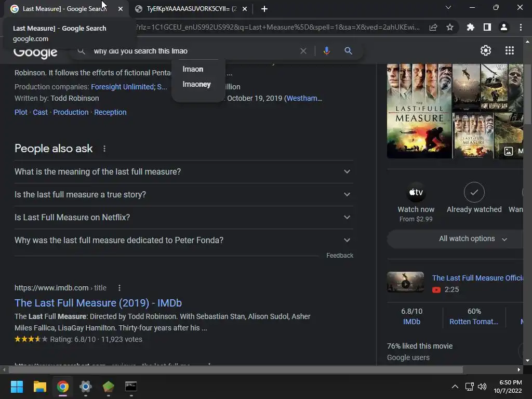This screenshot has width=532, height=399.
Task: Open The Last Full Measure Official trailer link
Action: 478,278
